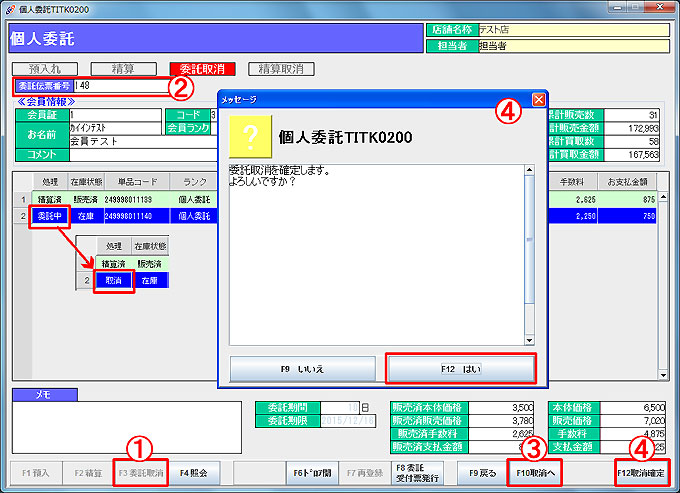
Task: Click F9 戻る function button
Action: (483, 473)
